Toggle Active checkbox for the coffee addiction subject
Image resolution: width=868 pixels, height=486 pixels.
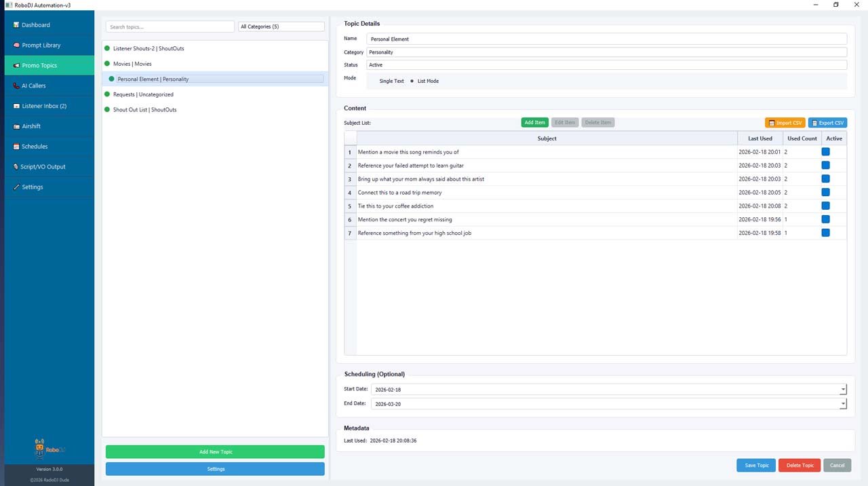(x=825, y=206)
